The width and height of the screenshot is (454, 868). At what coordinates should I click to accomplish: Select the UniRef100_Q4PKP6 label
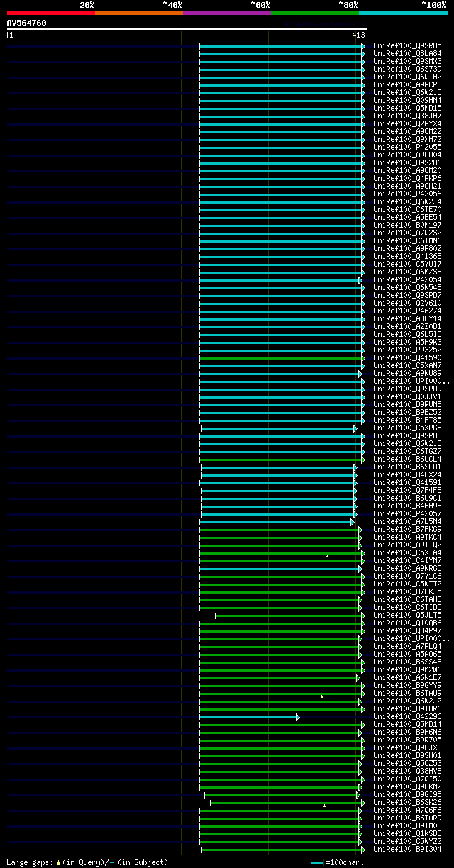point(407,178)
